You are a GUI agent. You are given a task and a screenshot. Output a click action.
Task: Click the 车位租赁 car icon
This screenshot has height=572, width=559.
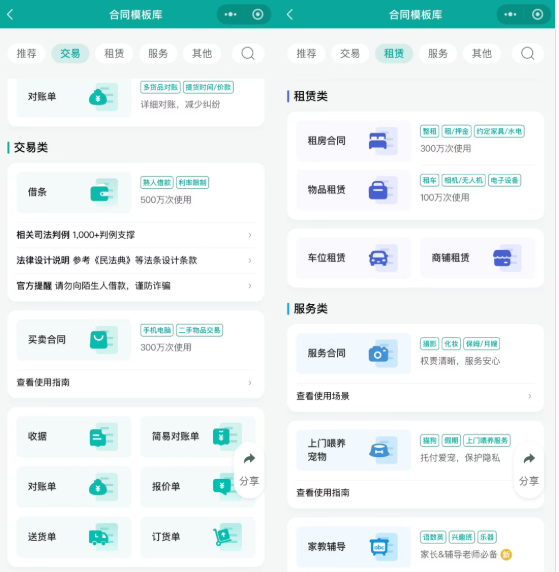(383, 258)
